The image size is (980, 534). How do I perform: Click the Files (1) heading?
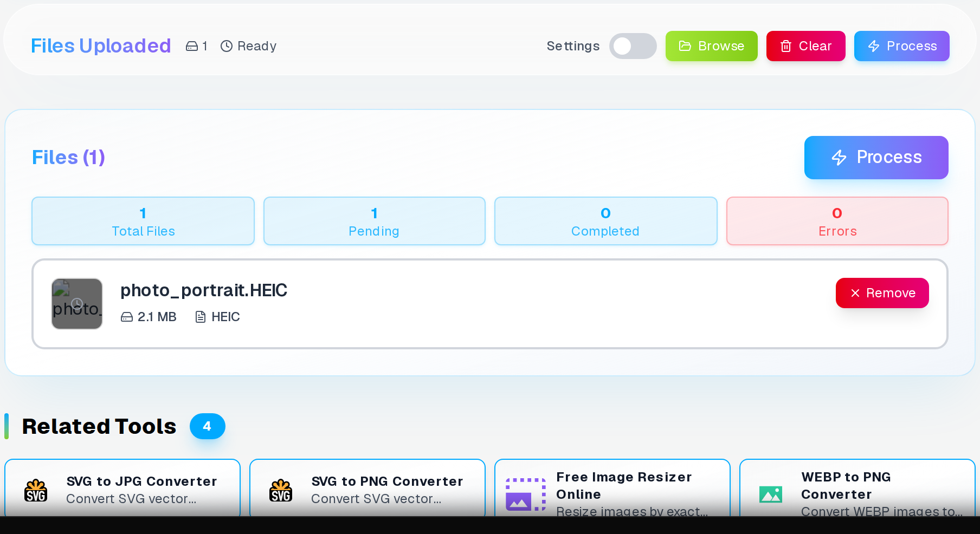[68, 158]
